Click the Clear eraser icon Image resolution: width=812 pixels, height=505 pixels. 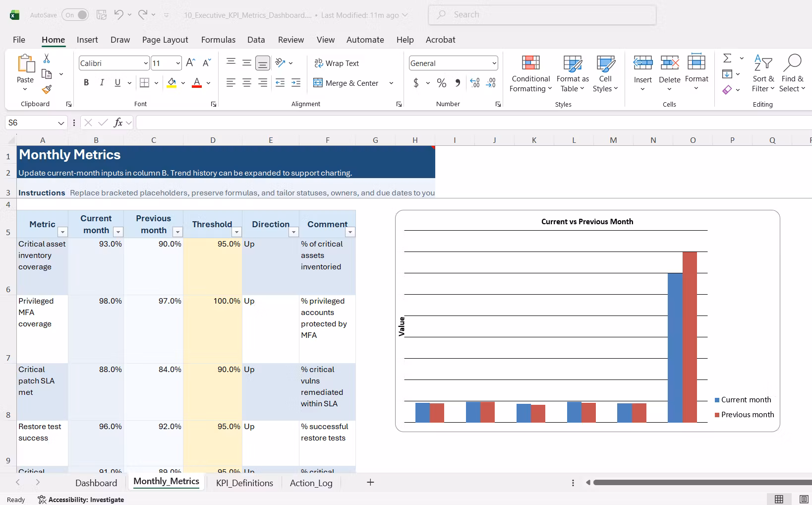727,90
